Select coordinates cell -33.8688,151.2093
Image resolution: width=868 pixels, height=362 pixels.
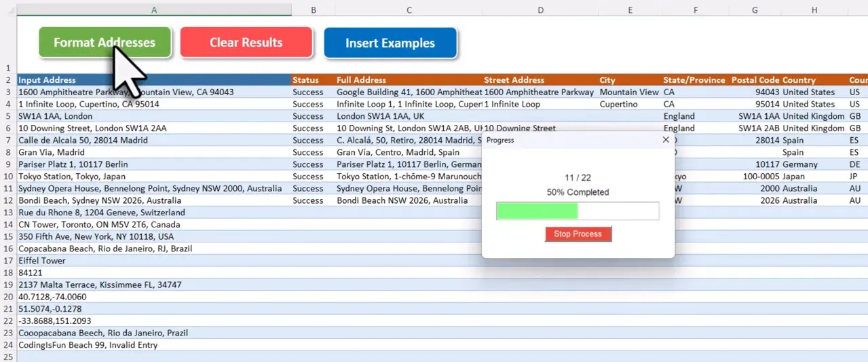(154, 321)
